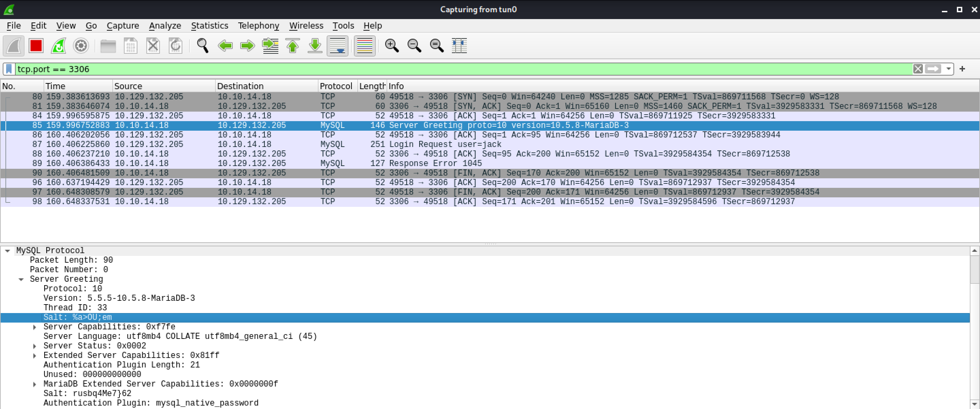Sort packets by Destination column

266,86
